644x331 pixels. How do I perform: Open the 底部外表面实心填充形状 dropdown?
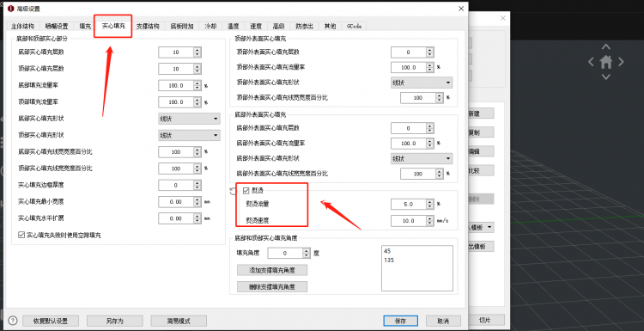[x=422, y=158]
